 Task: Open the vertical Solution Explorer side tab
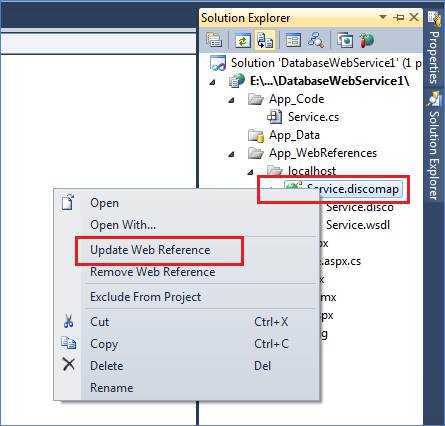tap(434, 155)
